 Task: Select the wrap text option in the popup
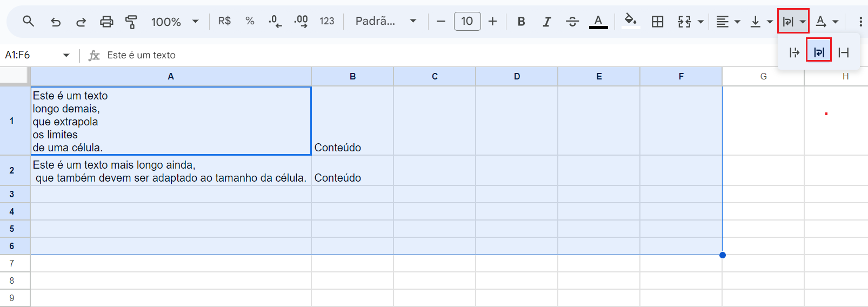pyautogui.click(x=819, y=52)
